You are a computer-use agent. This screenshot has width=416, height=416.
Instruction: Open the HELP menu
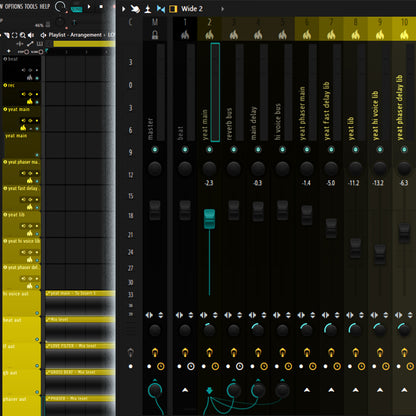(45, 6)
